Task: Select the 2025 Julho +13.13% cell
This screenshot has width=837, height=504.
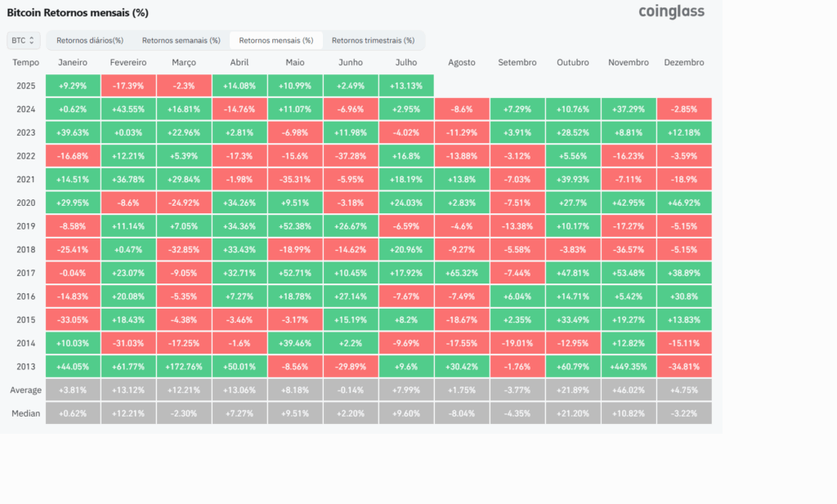Action: click(406, 86)
